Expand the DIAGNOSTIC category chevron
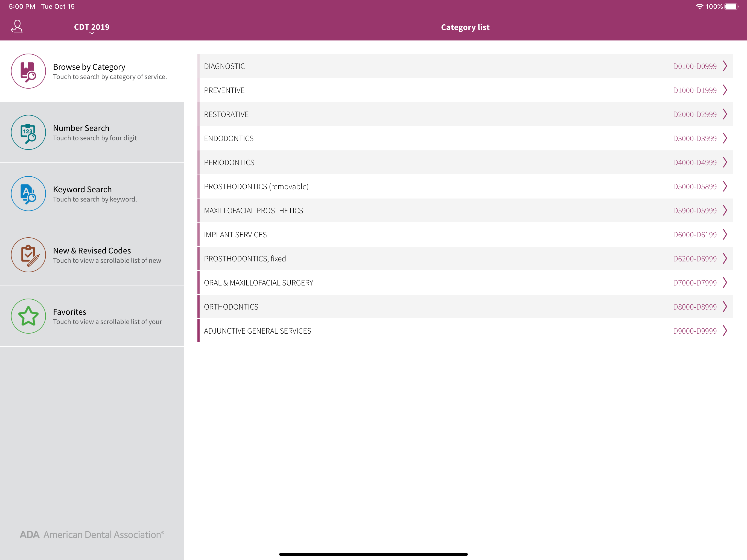 (725, 66)
